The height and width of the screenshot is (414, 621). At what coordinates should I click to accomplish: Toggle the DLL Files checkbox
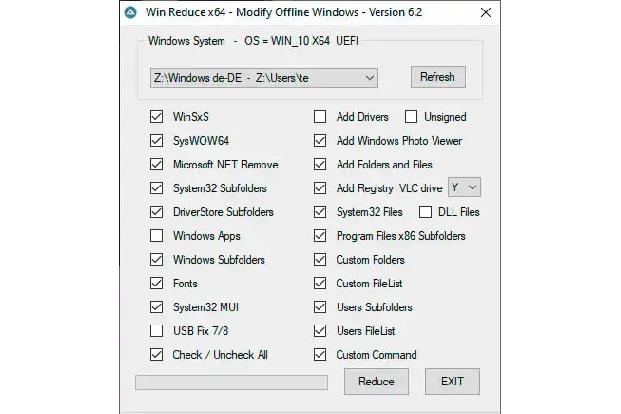[425, 212]
